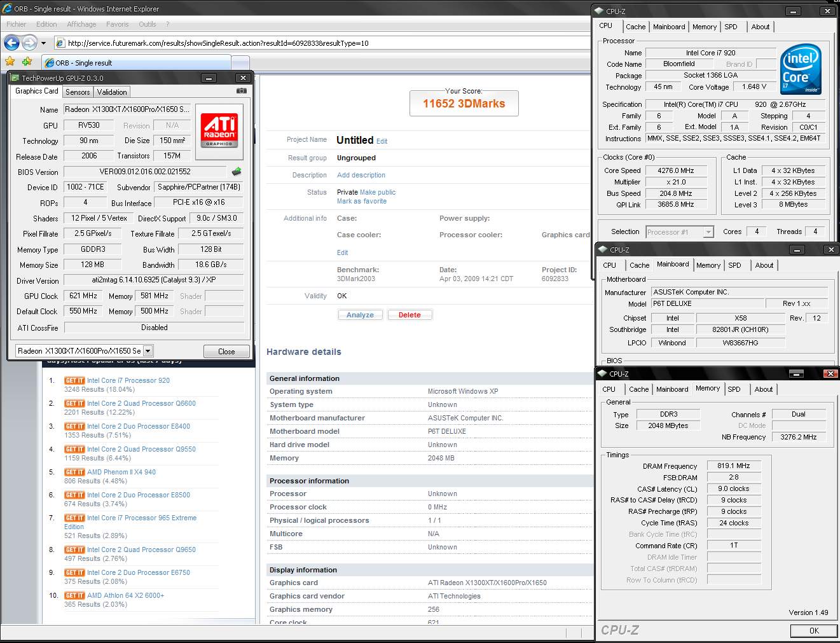Open the Favoris menu
This screenshot has width=840, height=643.
pos(118,24)
